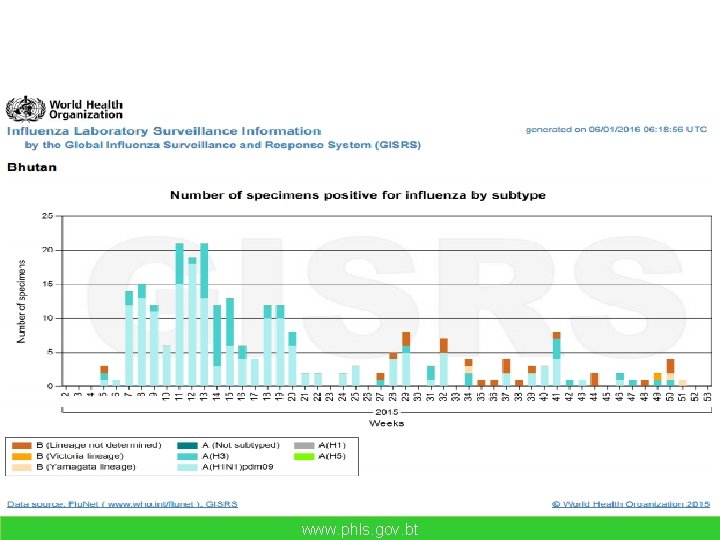Click the World Health Organization logo

64,109
